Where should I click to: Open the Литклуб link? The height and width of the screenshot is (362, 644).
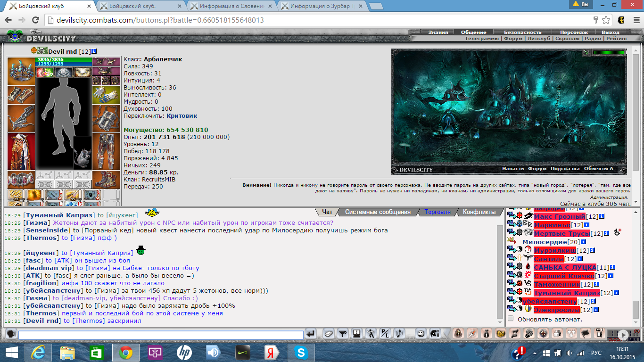539,39
